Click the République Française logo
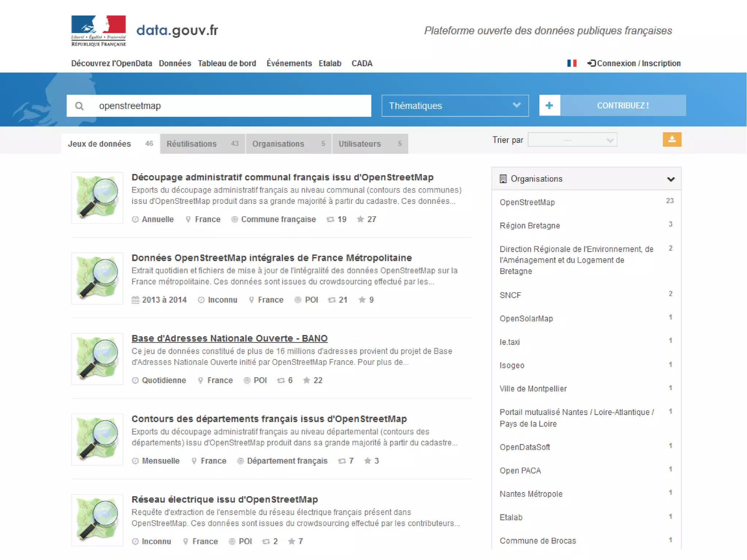747x560 pixels. coord(98,31)
